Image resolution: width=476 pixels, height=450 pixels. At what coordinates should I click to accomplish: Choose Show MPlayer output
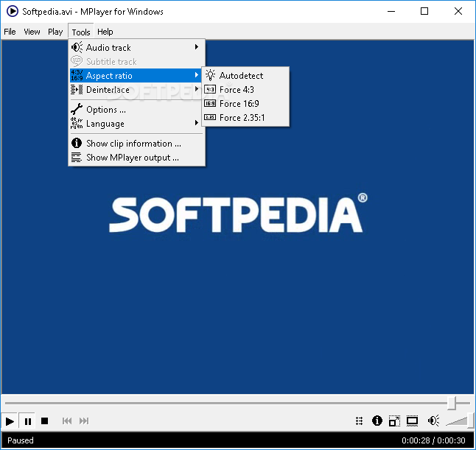pyautogui.click(x=136, y=158)
